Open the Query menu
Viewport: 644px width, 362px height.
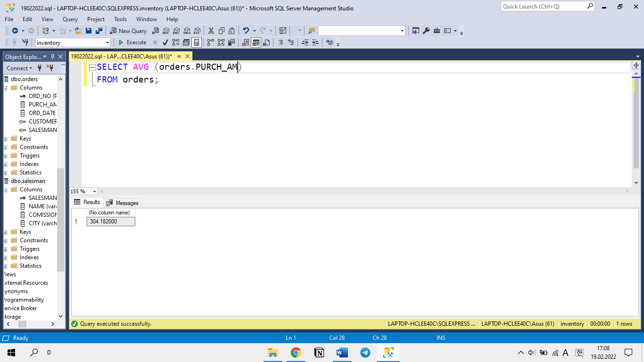click(x=70, y=19)
